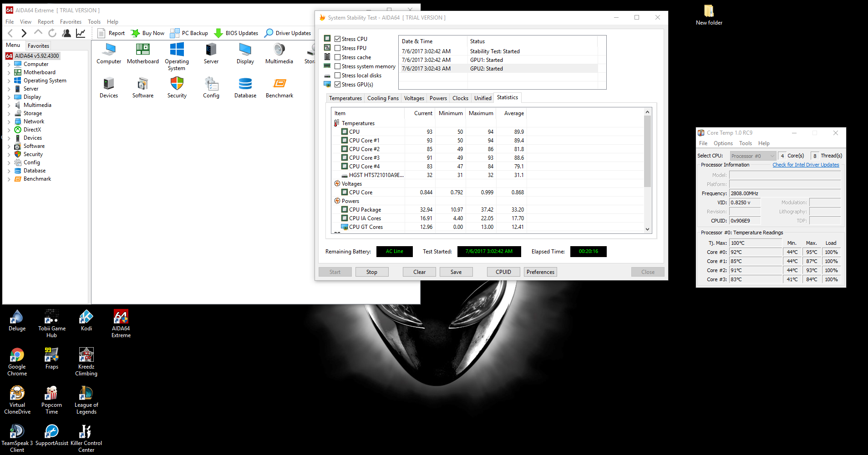Open the Server category icon
868x455 pixels.
[x=211, y=54]
